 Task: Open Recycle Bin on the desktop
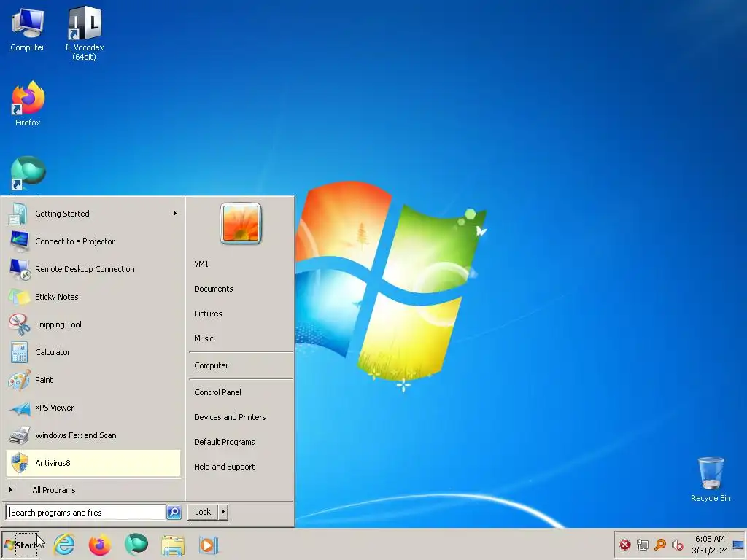(x=711, y=479)
